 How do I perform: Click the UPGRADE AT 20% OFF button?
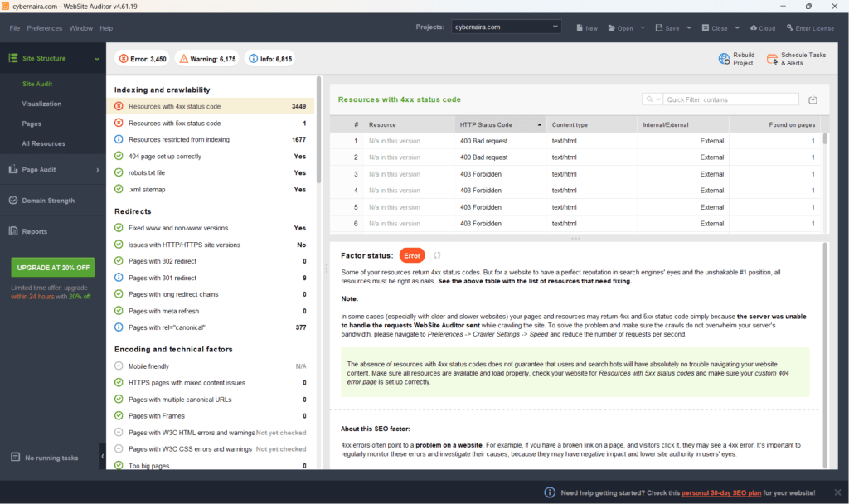(x=53, y=268)
